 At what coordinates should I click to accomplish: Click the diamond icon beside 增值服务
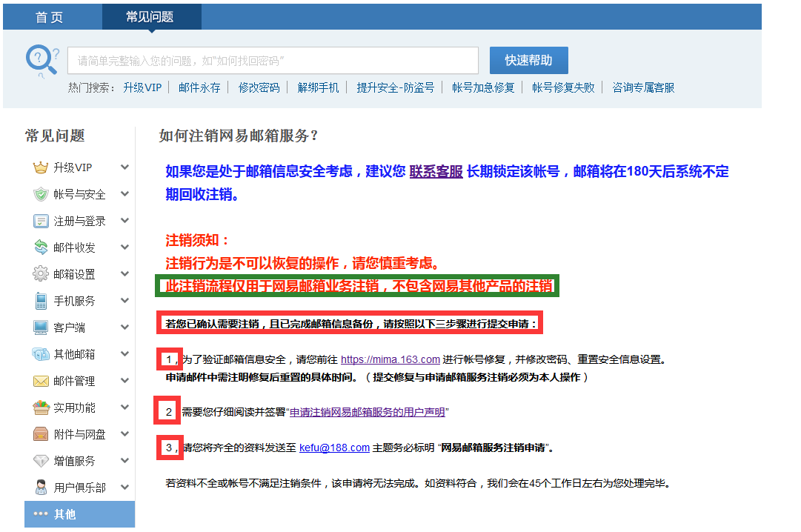click(40, 461)
